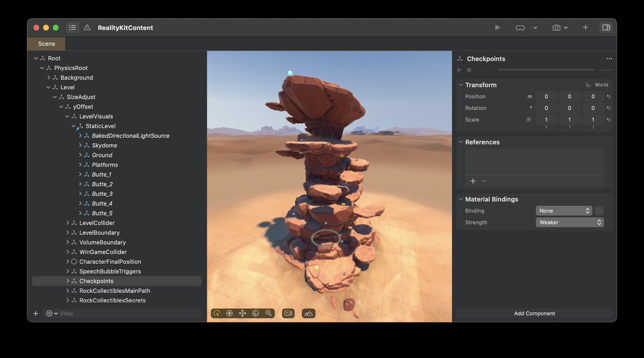644x358 pixels.
Task: Open the warnings triangle icon
Action: pyautogui.click(x=87, y=27)
